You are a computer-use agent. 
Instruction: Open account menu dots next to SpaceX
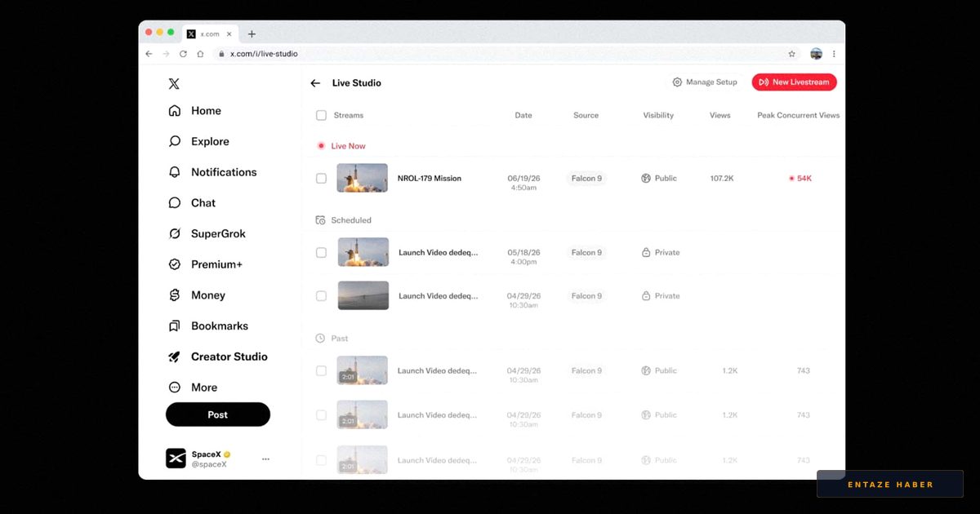[265, 459]
